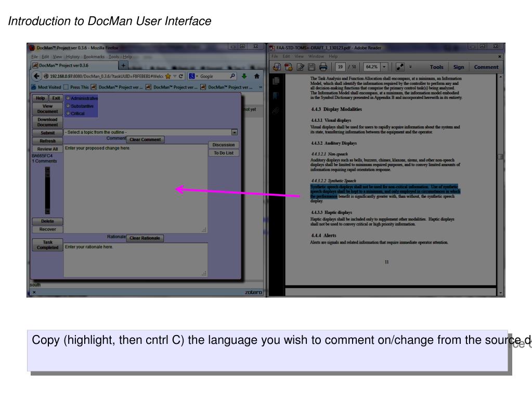The height and width of the screenshot is (399, 532).
Task: Click first PDF toolbar icon in Adobe Reader
Action: (277, 67)
